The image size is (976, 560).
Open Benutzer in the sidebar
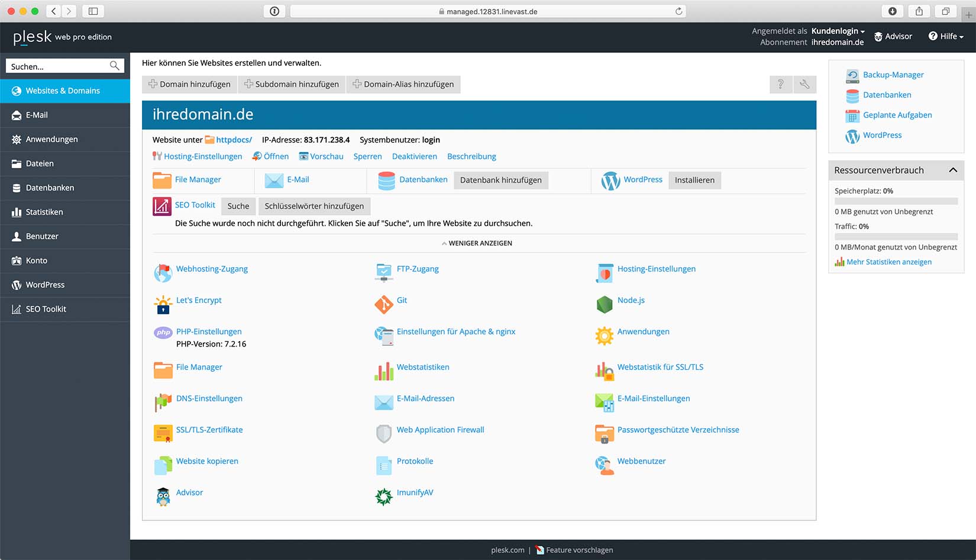pyautogui.click(x=65, y=236)
